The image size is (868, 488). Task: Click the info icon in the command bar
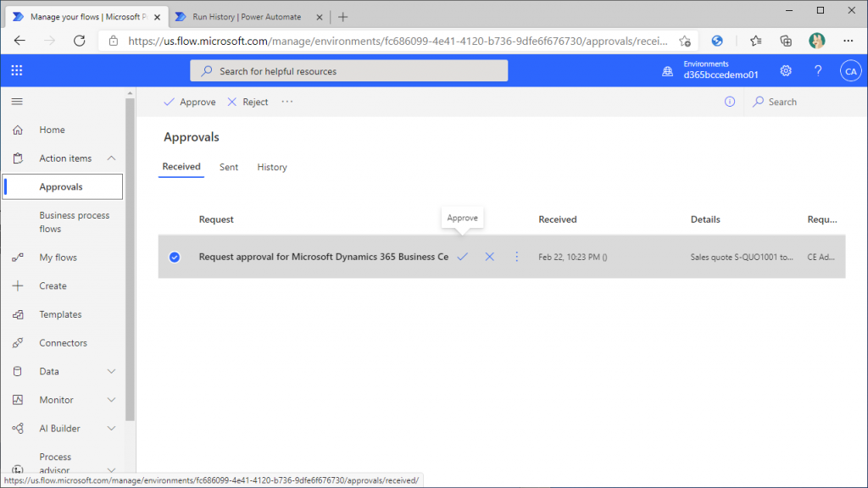click(730, 102)
